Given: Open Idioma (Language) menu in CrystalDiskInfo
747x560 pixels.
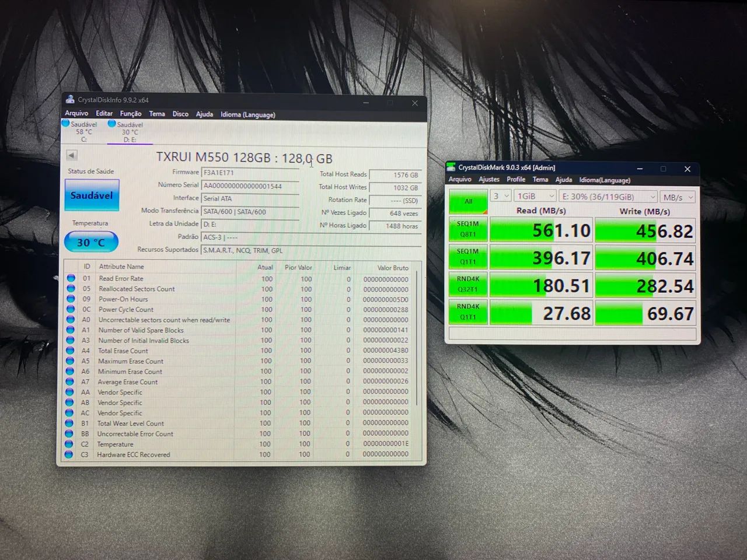Looking at the screenshot, I should (247, 114).
